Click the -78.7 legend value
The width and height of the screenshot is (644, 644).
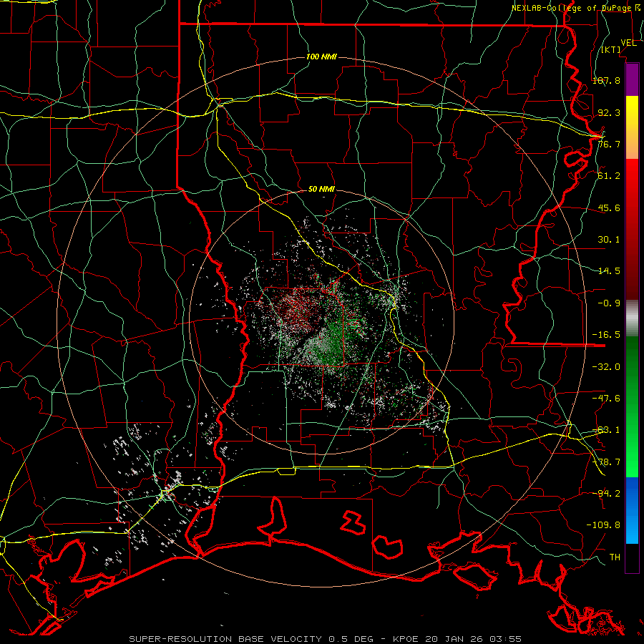606,462
